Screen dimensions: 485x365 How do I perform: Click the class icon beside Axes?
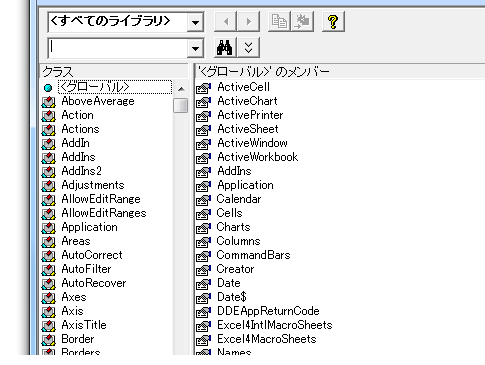(x=49, y=297)
